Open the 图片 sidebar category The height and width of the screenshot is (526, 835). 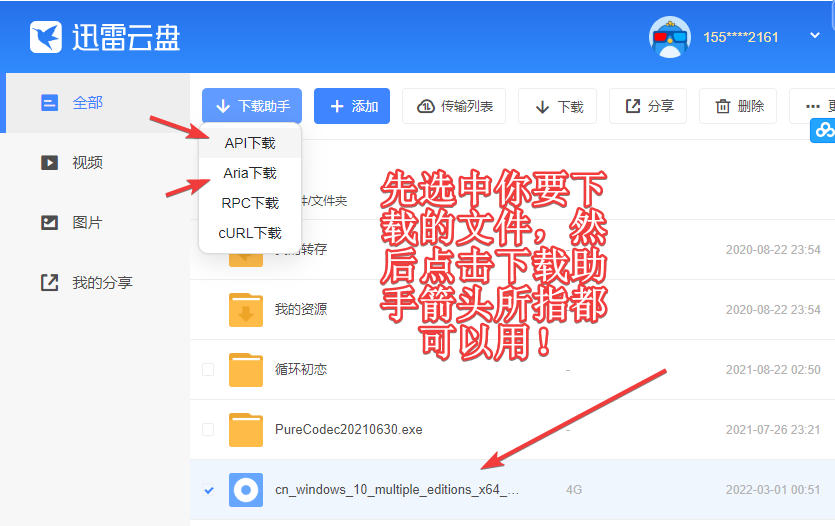click(x=95, y=223)
